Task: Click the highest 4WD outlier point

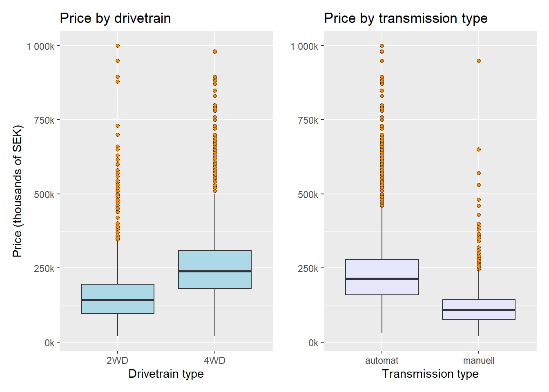Action: tap(215, 52)
